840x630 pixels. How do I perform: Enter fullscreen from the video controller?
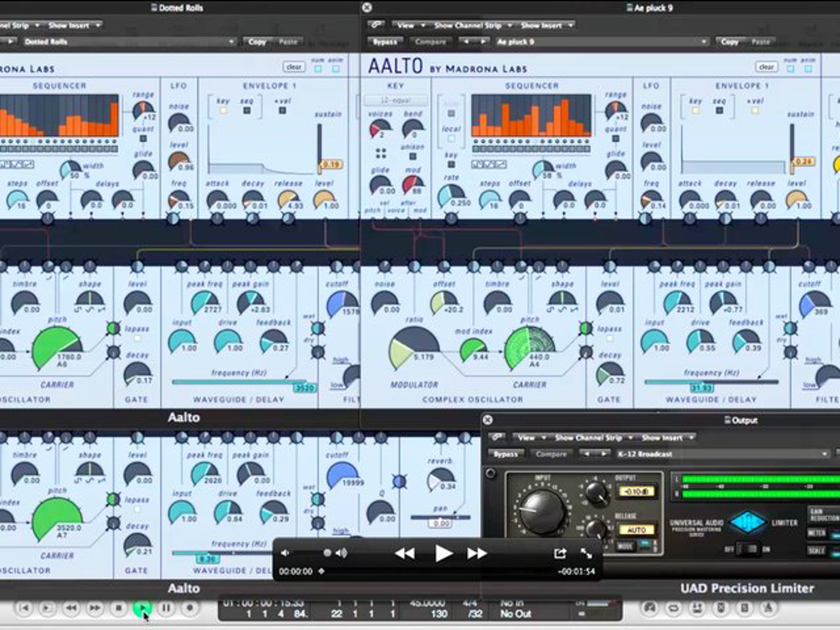(586, 553)
